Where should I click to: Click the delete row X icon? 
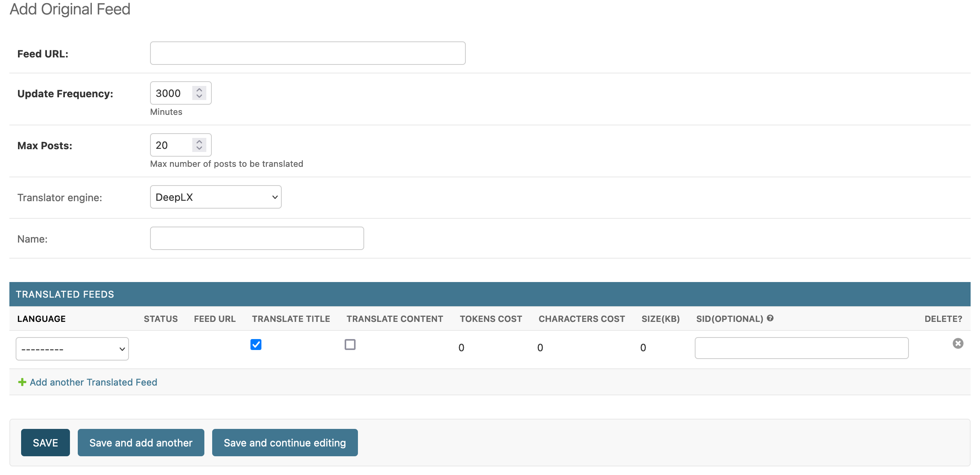coord(958,344)
